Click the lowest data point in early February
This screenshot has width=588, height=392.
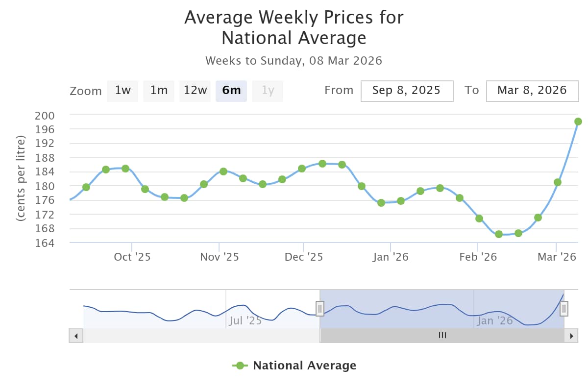point(499,234)
